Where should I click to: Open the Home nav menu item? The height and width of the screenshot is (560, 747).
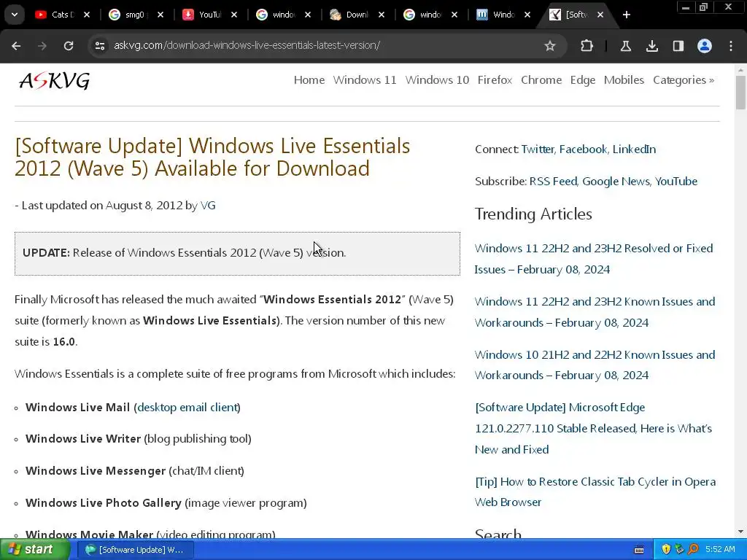coord(309,80)
